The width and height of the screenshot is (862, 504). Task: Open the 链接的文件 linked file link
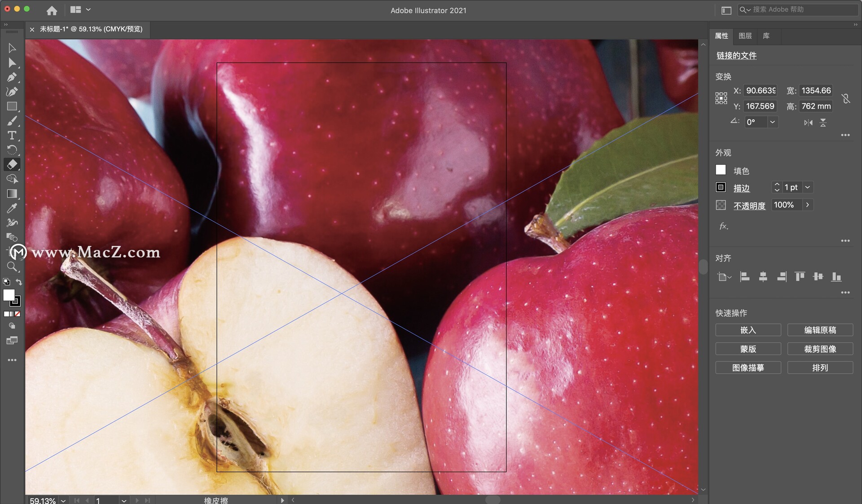point(736,56)
